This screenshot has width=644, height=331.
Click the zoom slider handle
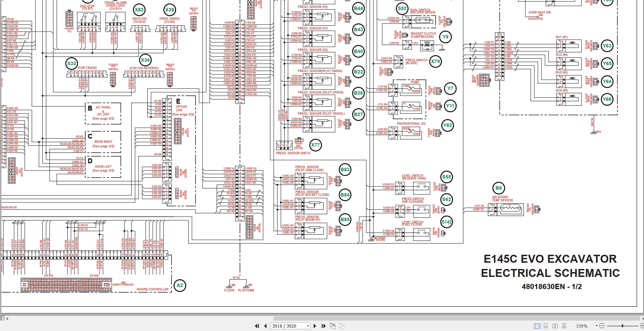[x=623, y=326]
